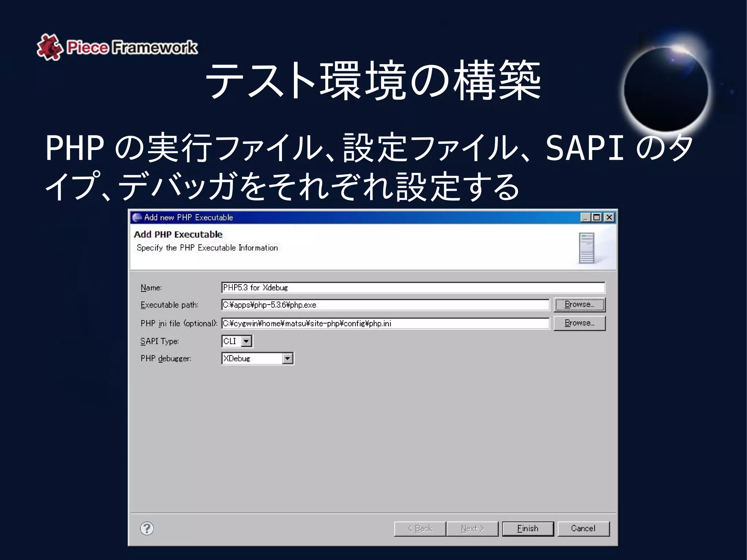Image resolution: width=747 pixels, height=560 pixels.
Task: Click the 'PHP ini file (optional):' label
Action: coord(179,324)
